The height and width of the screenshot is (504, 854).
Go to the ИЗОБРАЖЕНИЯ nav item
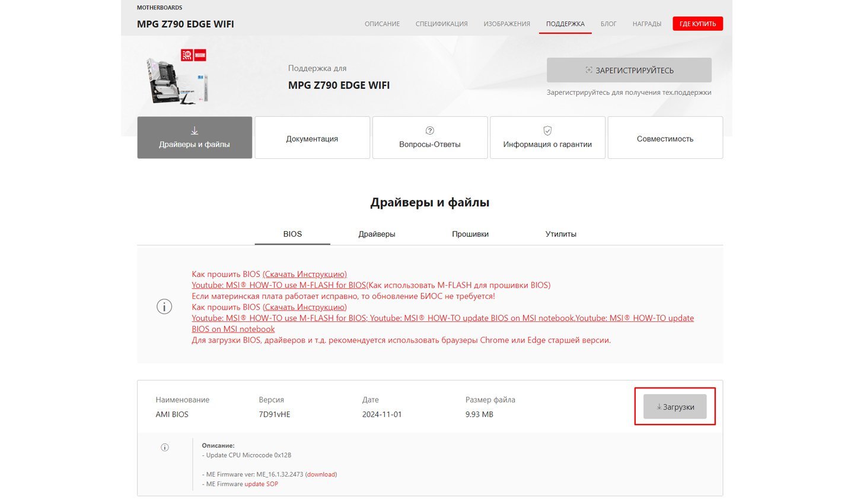pyautogui.click(x=506, y=24)
